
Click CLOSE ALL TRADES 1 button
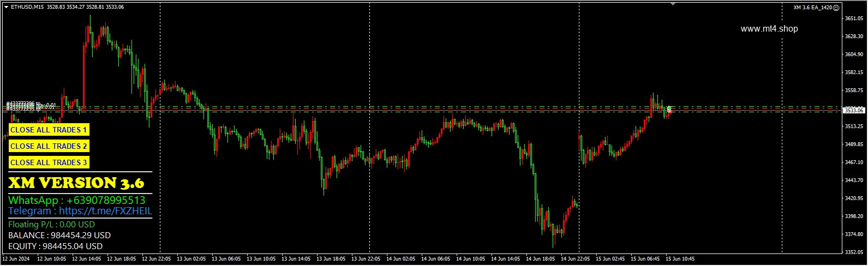click(49, 130)
